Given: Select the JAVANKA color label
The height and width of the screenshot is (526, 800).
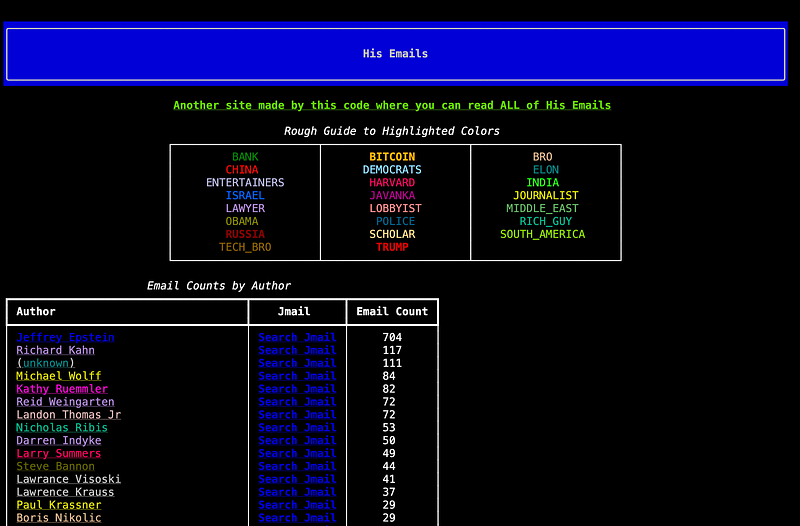Looking at the screenshot, I should coord(392,195).
